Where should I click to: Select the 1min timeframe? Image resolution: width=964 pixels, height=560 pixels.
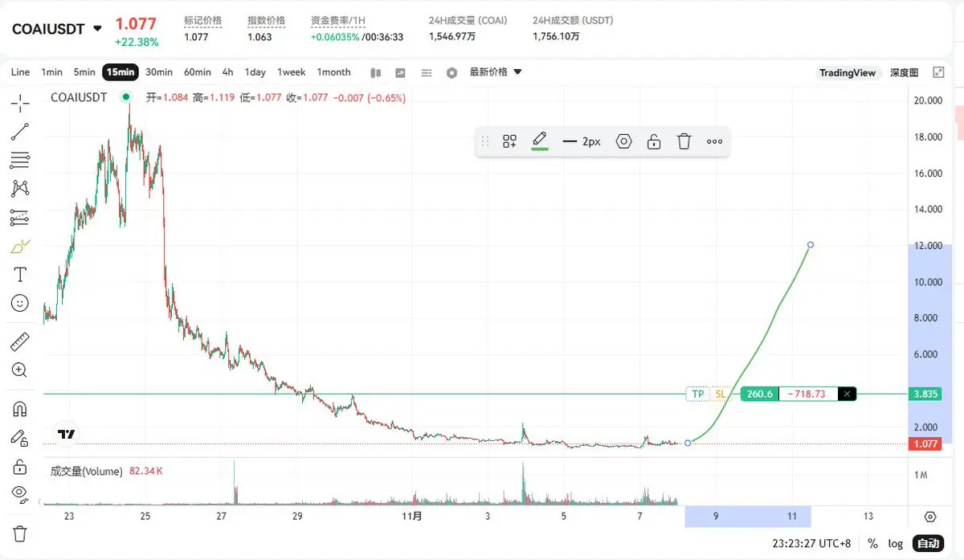pos(51,72)
